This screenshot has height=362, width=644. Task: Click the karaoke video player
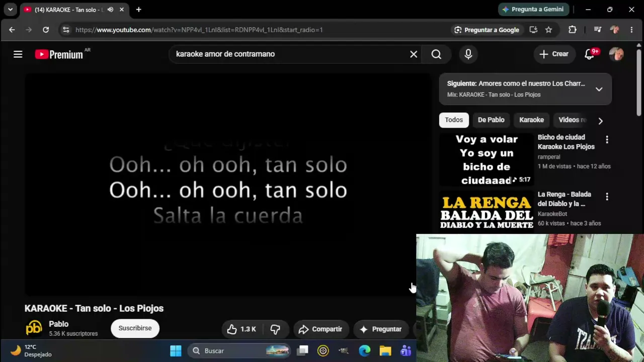pos(228,185)
